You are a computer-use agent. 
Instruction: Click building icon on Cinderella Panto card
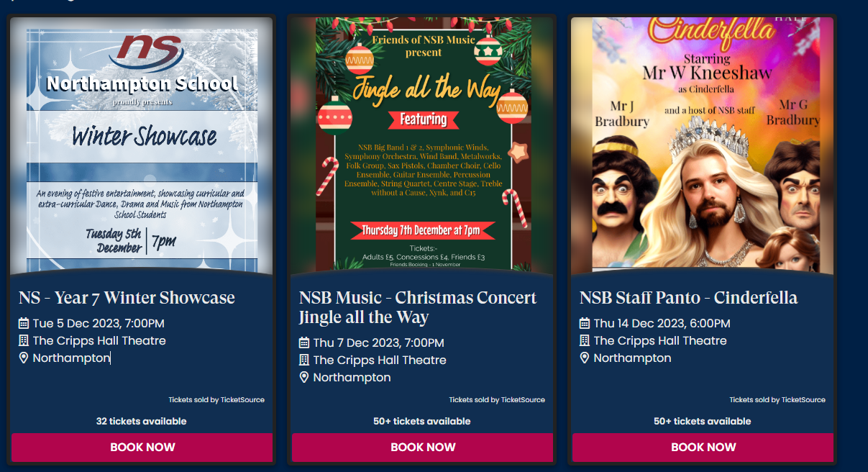click(585, 341)
